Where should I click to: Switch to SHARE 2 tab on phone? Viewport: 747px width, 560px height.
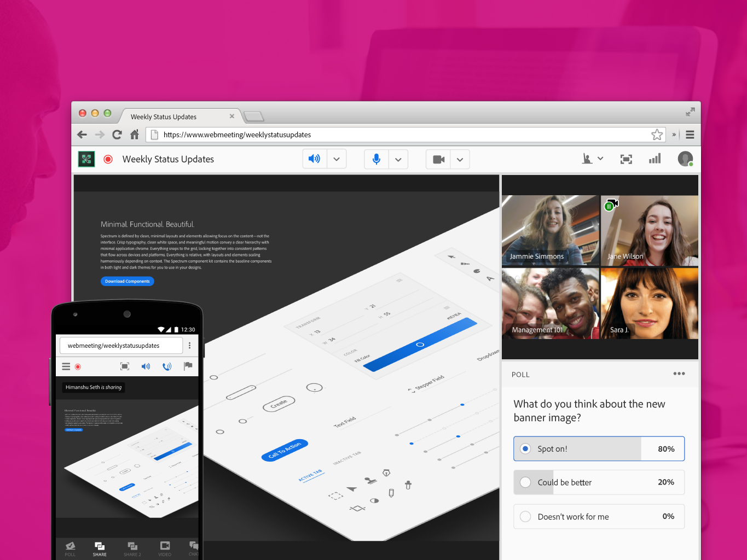[132, 549]
